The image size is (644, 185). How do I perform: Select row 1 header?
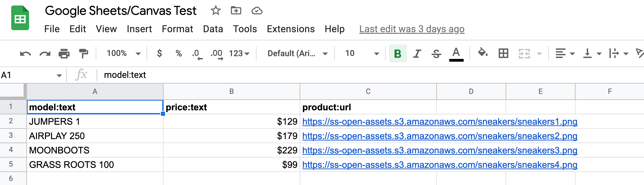(x=13, y=107)
